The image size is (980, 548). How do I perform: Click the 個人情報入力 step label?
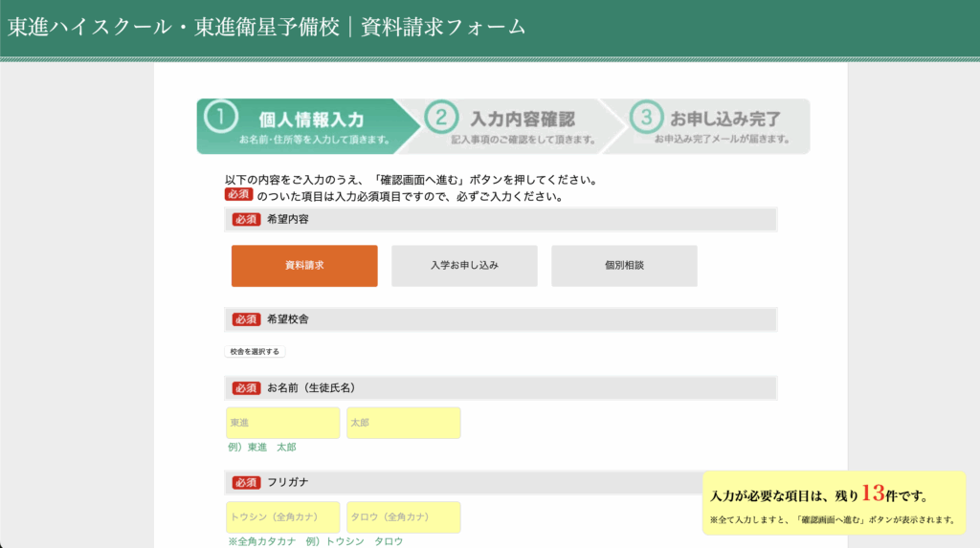pos(311,121)
